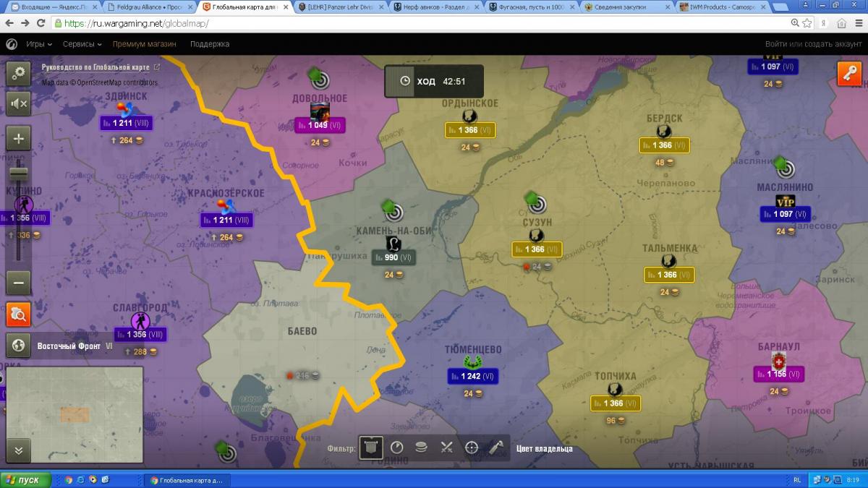Image resolution: width=868 pixels, height=488 pixels.
Task: Bookmark page with the star icon
Action: (808, 23)
